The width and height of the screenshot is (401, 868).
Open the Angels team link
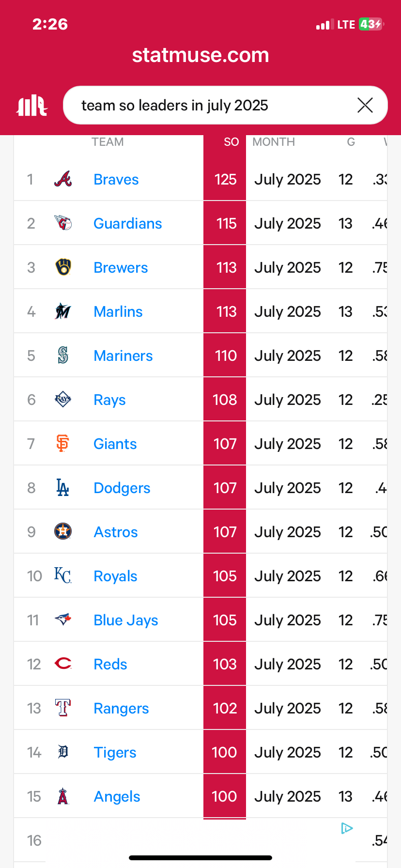click(117, 796)
